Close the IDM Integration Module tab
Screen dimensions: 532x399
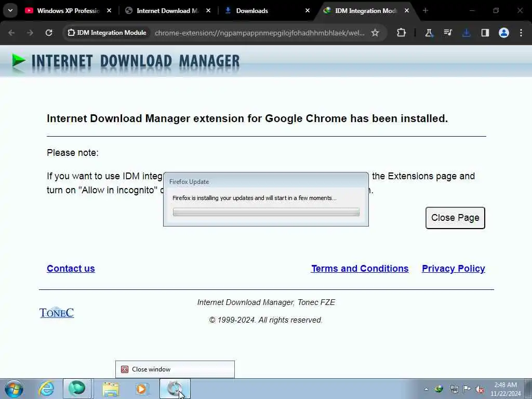(x=407, y=11)
